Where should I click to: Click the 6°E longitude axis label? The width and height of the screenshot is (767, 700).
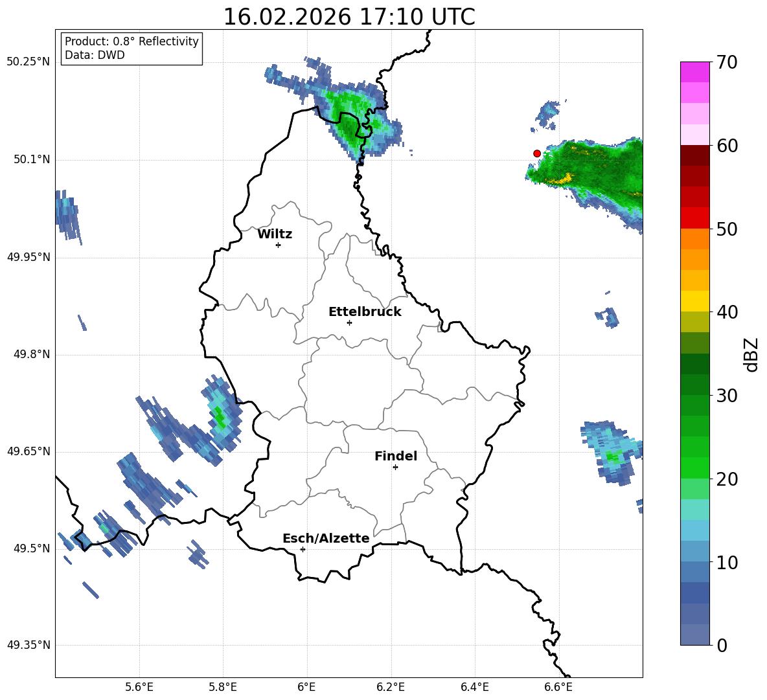pos(306,687)
